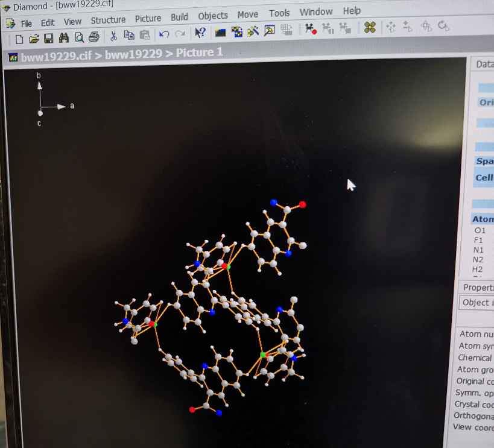
Task: Stop recording with molecule stop icon
Action: pyautogui.click(x=345, y=28)
